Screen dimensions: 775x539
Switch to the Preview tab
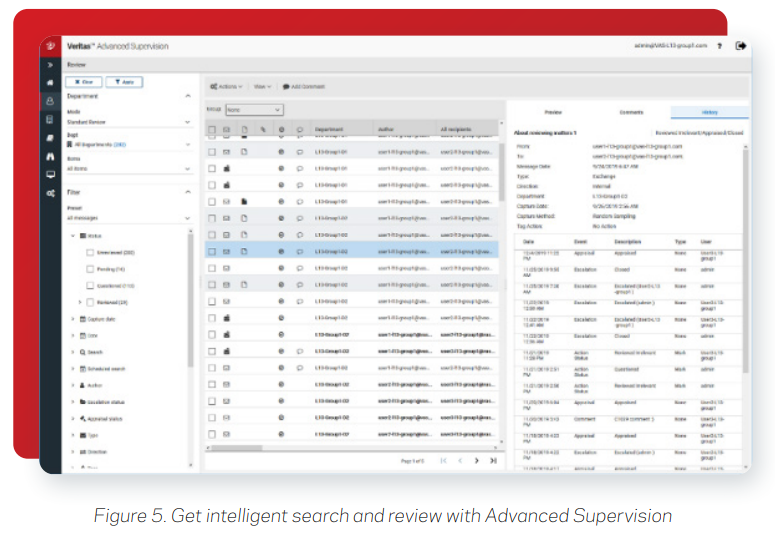(553, 113)
